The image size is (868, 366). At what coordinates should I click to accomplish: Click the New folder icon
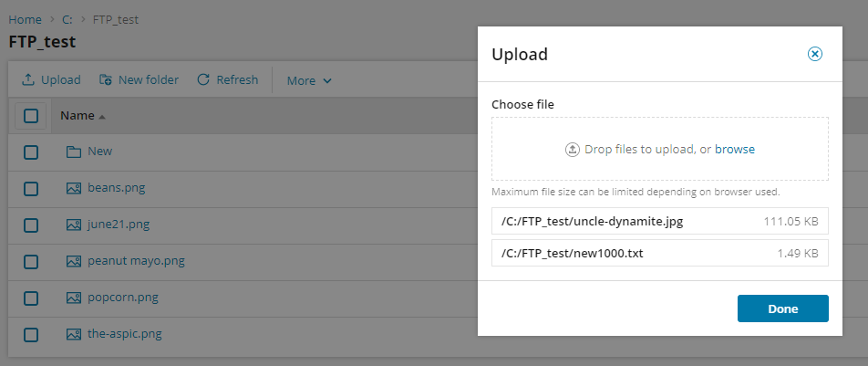tap(106, 80)
